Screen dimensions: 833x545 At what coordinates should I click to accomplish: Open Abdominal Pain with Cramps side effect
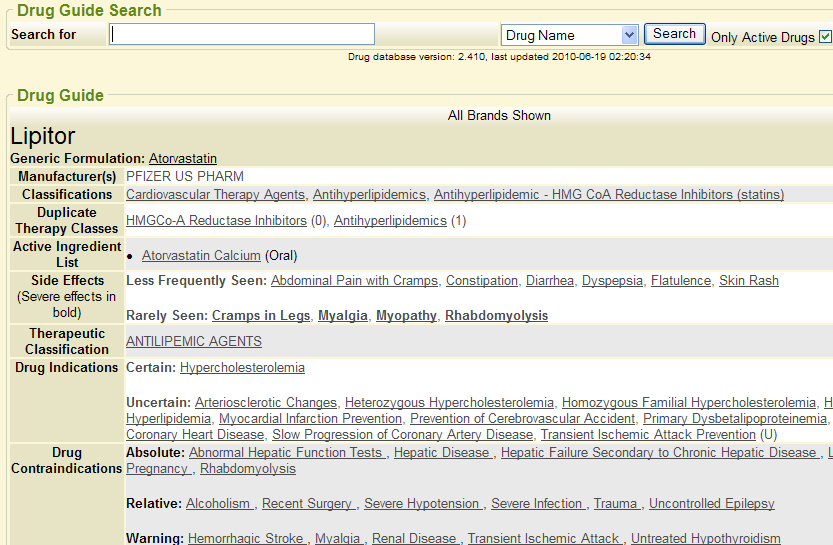click(x=354, y=280)
